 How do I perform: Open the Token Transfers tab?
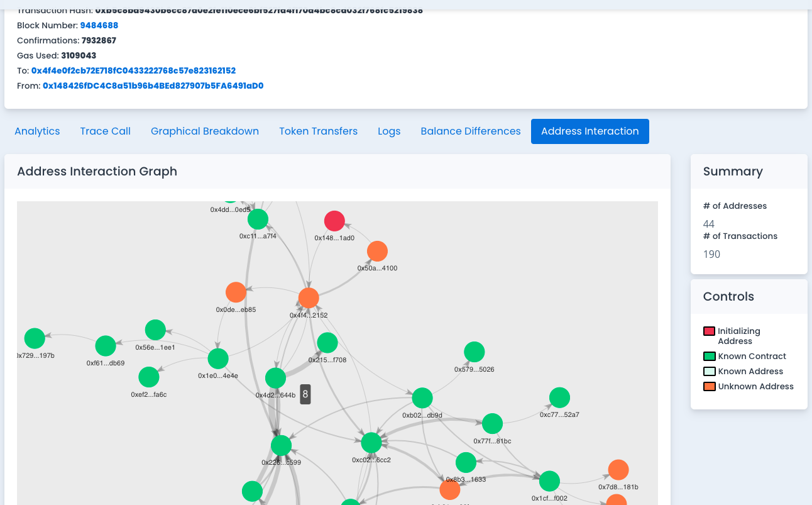[318, 131]
